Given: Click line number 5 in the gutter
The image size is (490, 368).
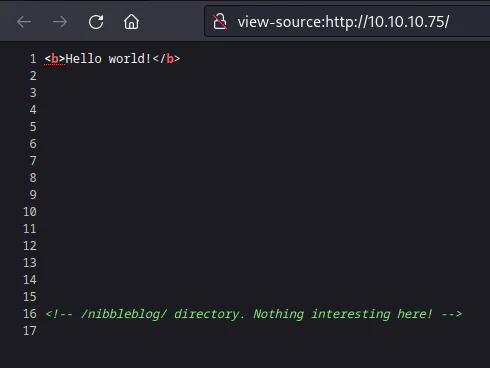Looking at the screenshot, I should click(x=33, y=127).
